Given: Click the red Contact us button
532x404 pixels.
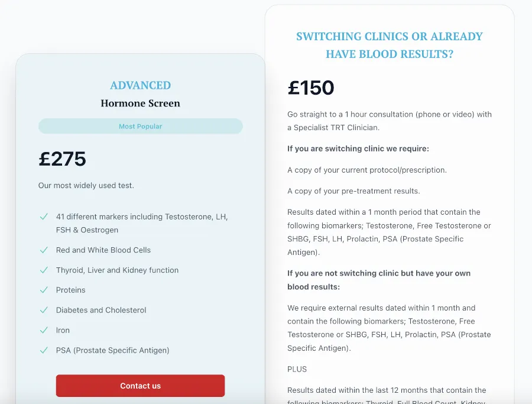Looking at the screenshot, I should (140, 386).
